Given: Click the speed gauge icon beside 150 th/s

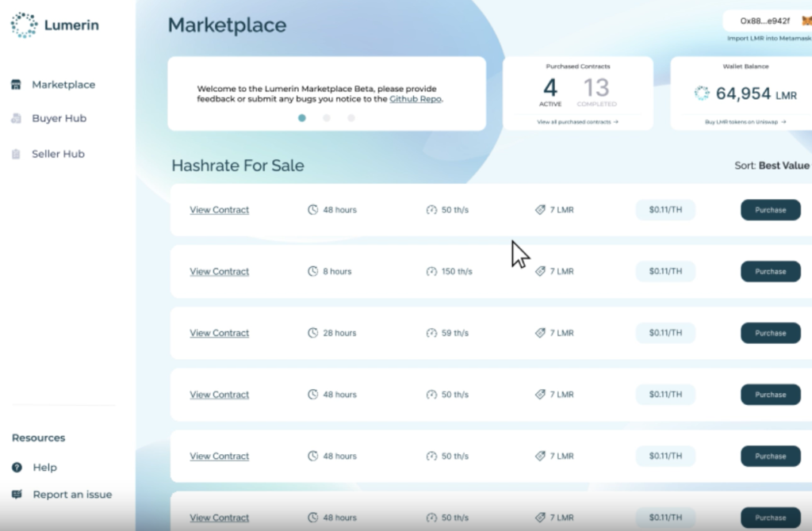Looking at the screenshot, I should pyautogui.click(x=431, y=271).
